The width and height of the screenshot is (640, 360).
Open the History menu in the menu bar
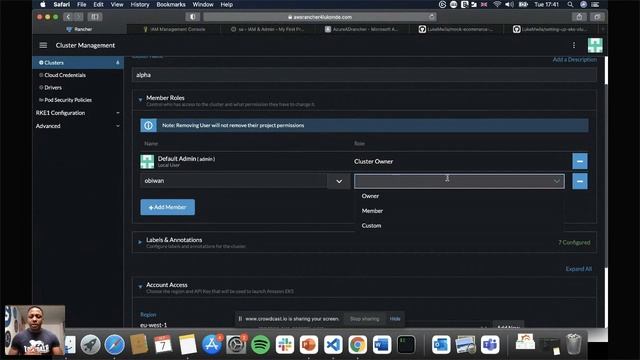[x=140, y=4]
